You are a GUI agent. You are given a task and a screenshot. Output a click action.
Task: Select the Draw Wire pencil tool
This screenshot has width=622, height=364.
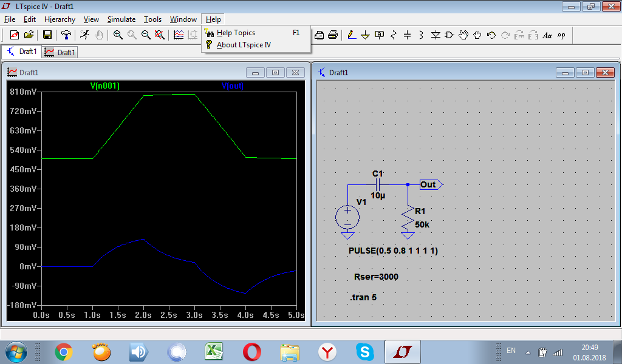click(351, 35)
